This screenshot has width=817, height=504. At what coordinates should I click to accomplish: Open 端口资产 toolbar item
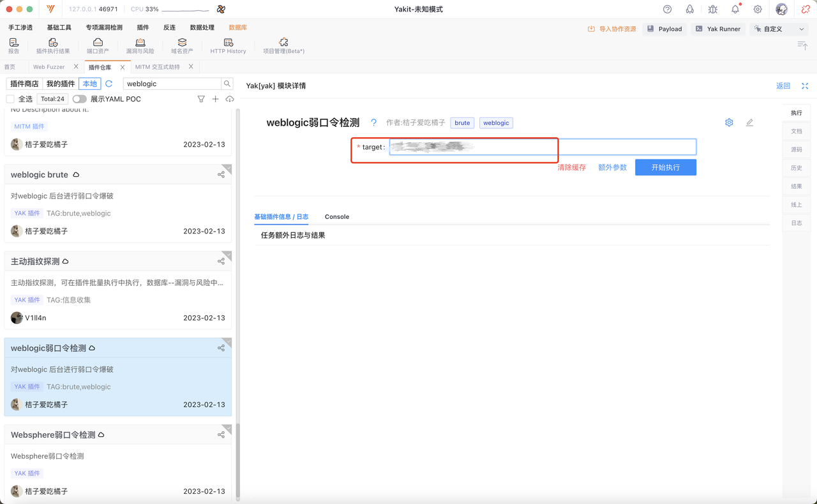coord(98,46)
